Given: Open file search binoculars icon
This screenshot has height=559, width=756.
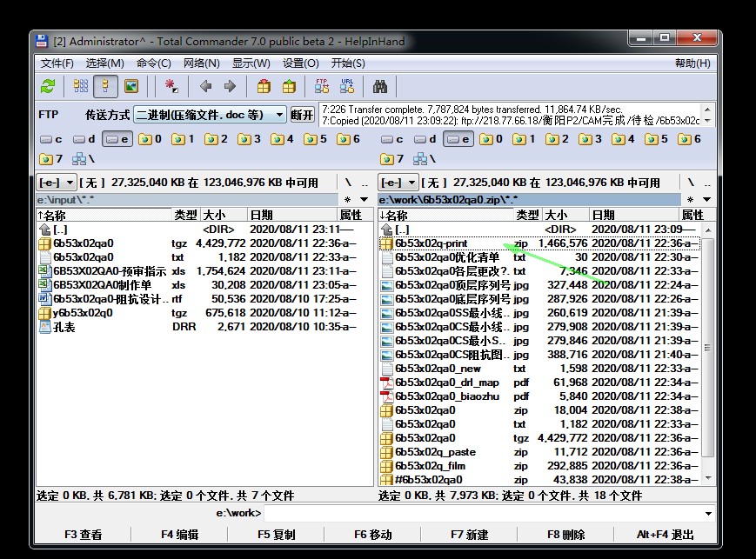Looking at the screenshot, I should 380,87.
